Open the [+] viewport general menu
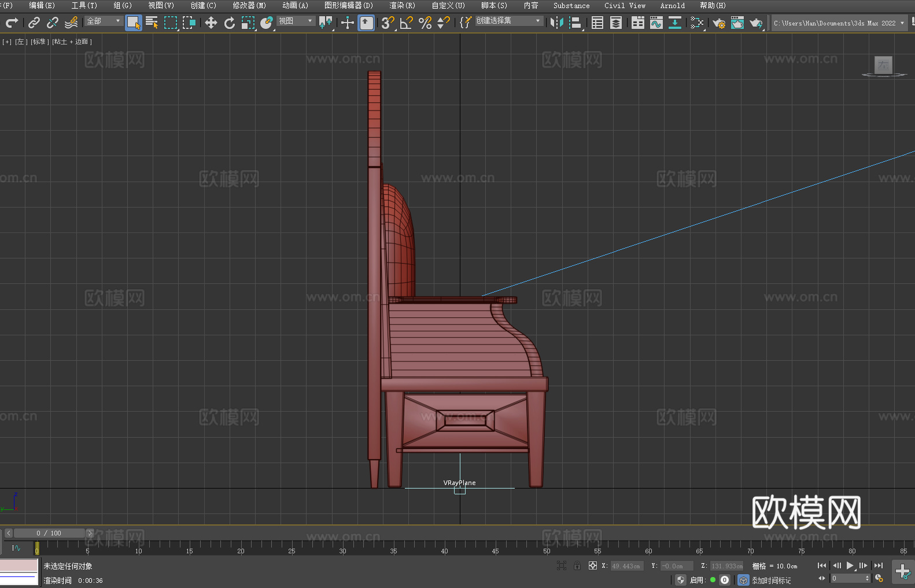This screenshot has width=915, height=588. [7, 42]
